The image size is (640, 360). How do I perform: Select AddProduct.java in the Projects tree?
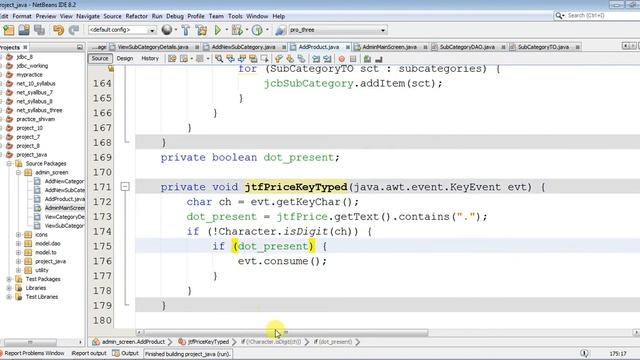(x=64, y=199)
